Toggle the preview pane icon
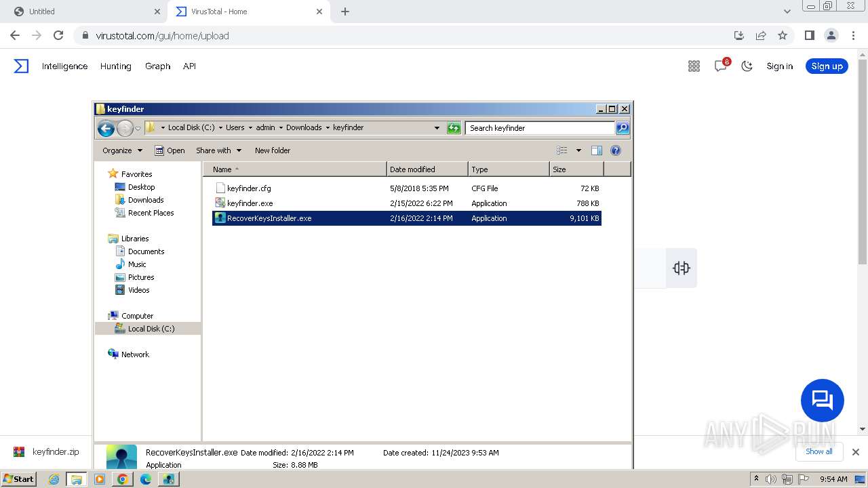This screenshot has width=868, height=488. click(x=597, y=150)
